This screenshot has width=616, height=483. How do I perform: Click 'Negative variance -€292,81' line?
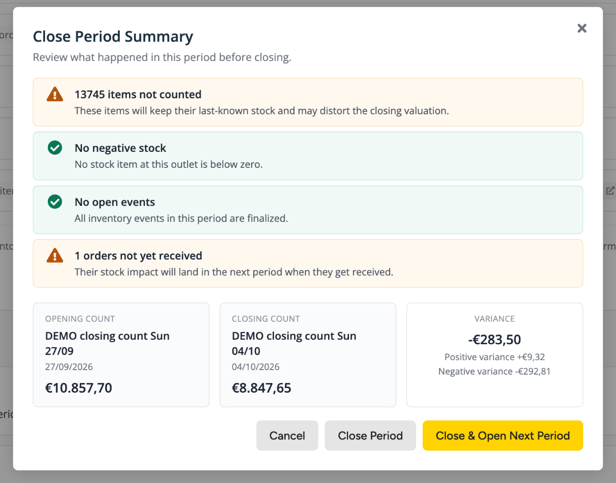tap(494, 371)
